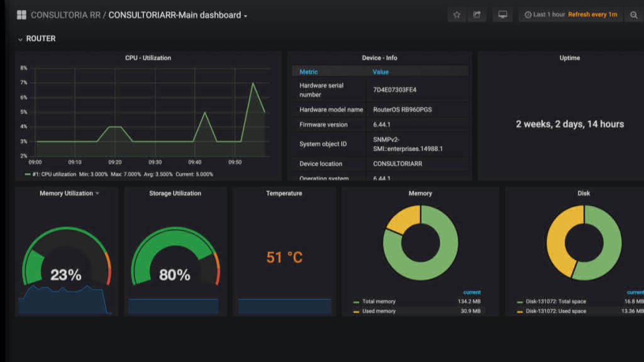
Task: Click the Temperature panel title
Action: tap(284, 194)
